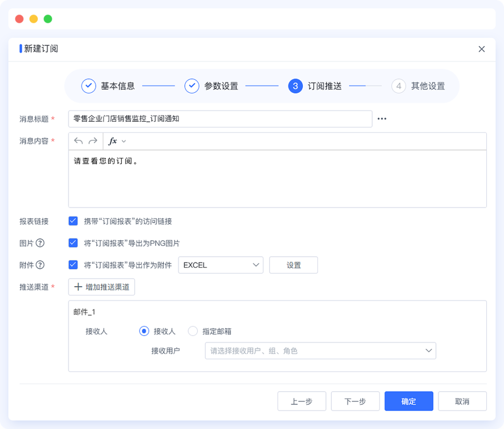Uncheck 携带"订阅报表"的访问链接 option
This screenshot has width=504, height=429.
(x=73, y=221)
